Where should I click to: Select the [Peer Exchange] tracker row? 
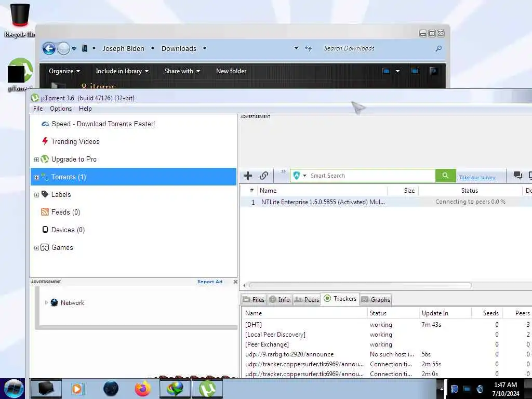pyautogui.click(x=387, y=344)
